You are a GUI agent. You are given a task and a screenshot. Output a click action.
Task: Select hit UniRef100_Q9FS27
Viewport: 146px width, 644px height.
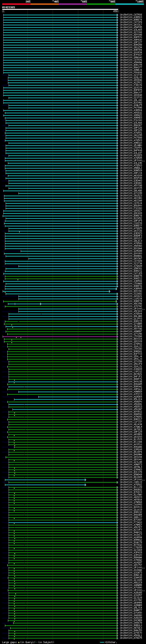click(131, 42)
